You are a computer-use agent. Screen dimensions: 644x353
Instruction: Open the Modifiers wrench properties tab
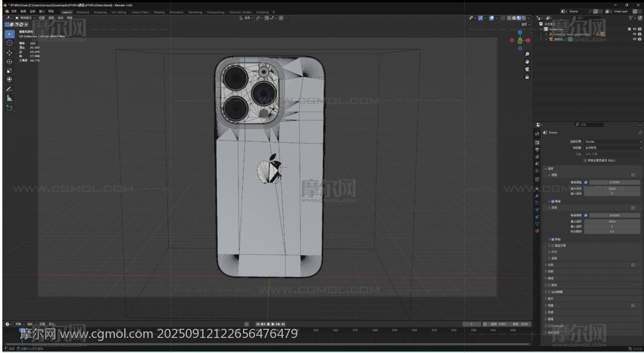(537, 195)
